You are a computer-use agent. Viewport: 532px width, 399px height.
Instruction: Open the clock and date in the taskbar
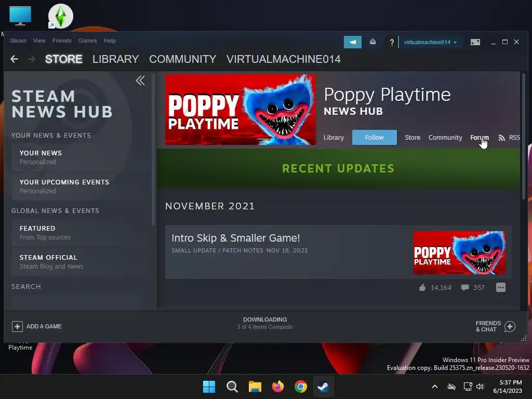[x=508, y=387]
